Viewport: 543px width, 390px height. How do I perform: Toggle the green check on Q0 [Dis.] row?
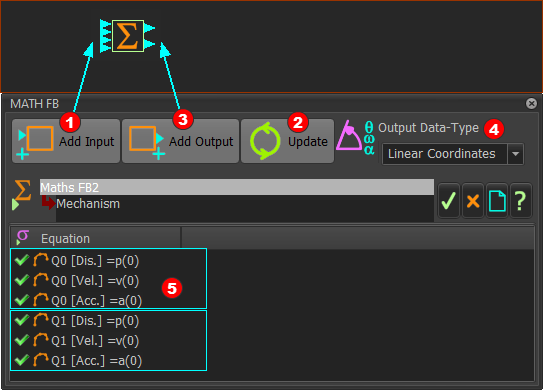[x=22, y=260]
